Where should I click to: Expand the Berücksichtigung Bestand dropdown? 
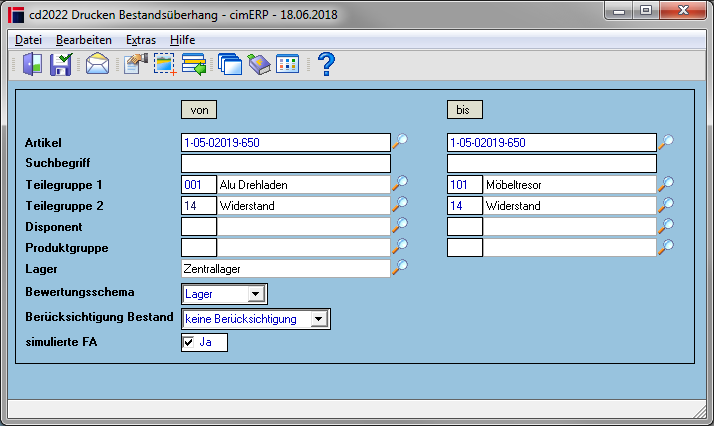319,319
